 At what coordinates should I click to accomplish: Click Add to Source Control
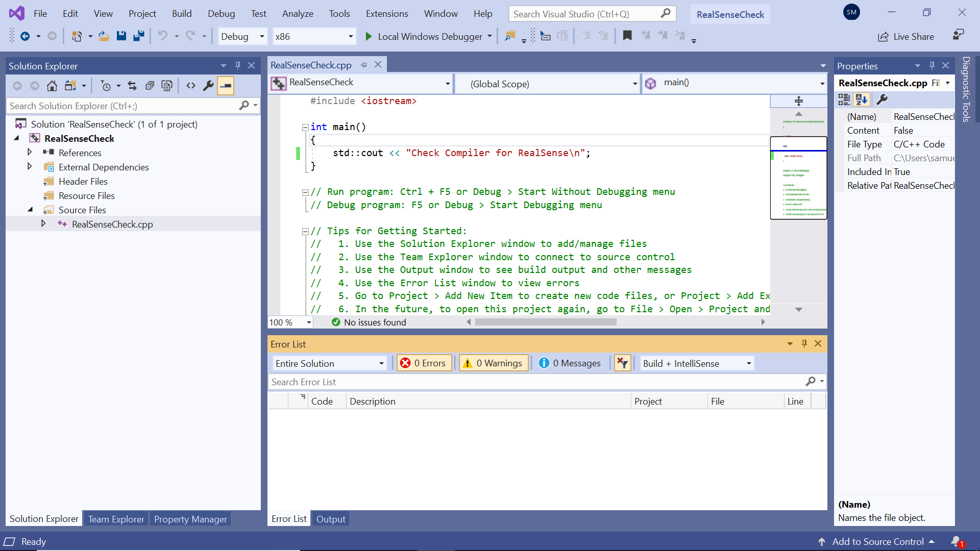click(x=877, y=541)
